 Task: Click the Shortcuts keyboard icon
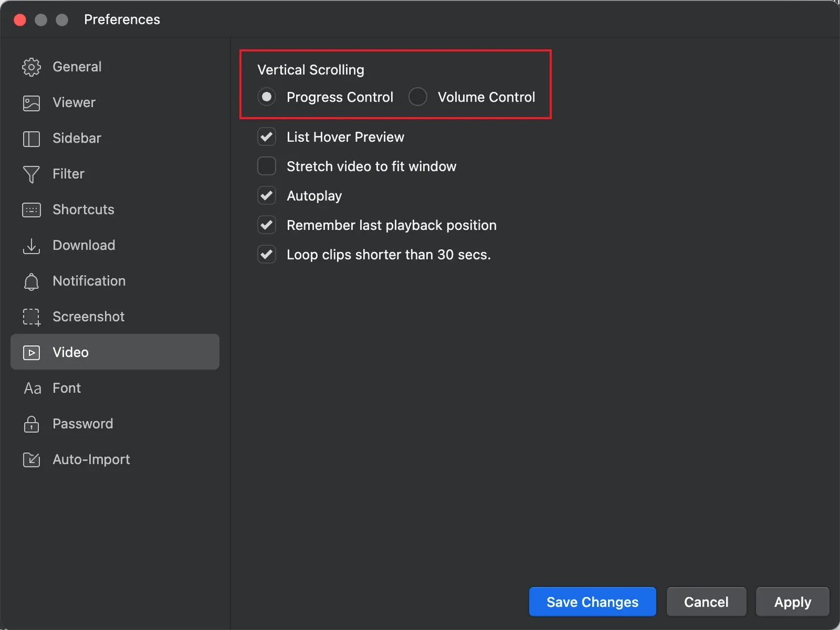[x=31, y=210]
